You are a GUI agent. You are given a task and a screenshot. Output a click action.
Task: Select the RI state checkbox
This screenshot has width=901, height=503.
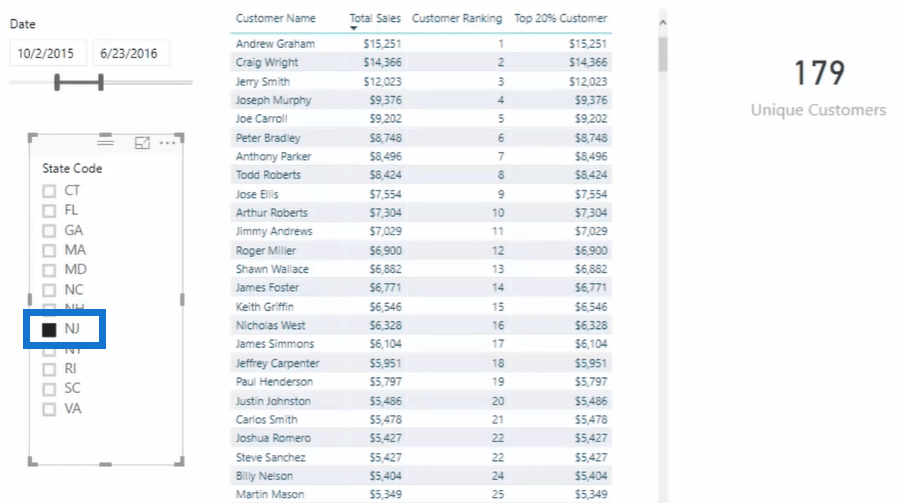pyautogui.click(x=49, y=369)
